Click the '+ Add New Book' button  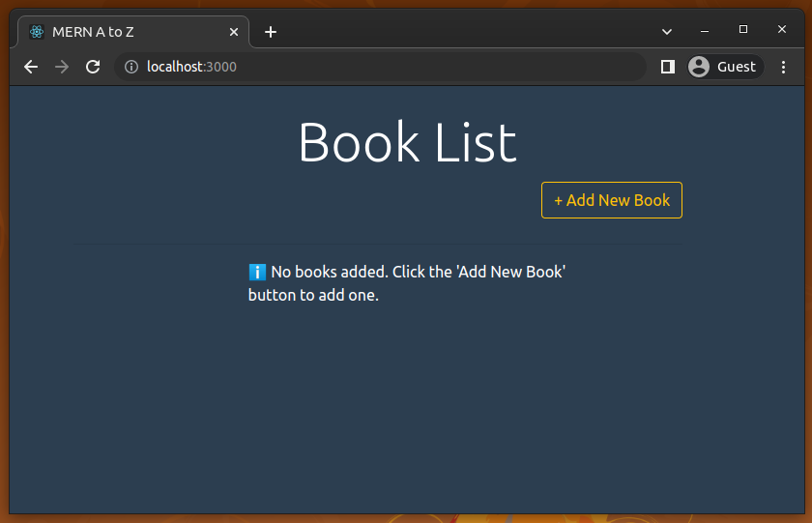click(611, 200)
